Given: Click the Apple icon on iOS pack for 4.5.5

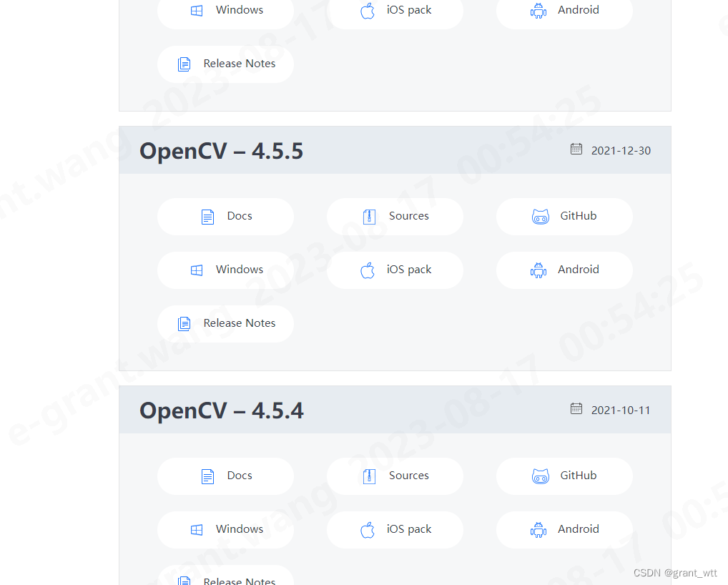Looking at the screenshot, I should pos(368,270).
